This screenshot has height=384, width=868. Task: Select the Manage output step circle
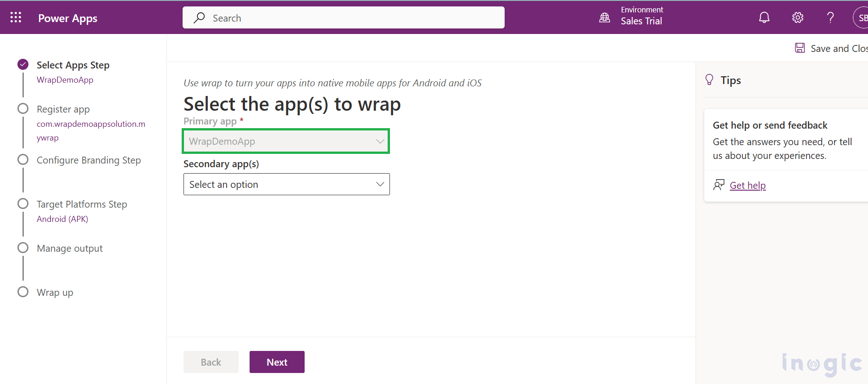click(x=23, y=248)
